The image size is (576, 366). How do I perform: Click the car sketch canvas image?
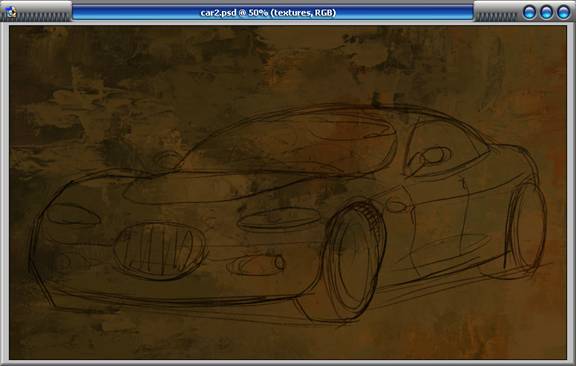[288, 193]
